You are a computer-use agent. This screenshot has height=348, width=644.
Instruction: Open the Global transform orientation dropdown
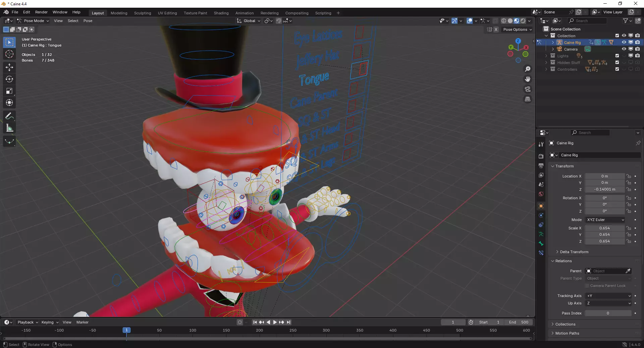(249, 21)
